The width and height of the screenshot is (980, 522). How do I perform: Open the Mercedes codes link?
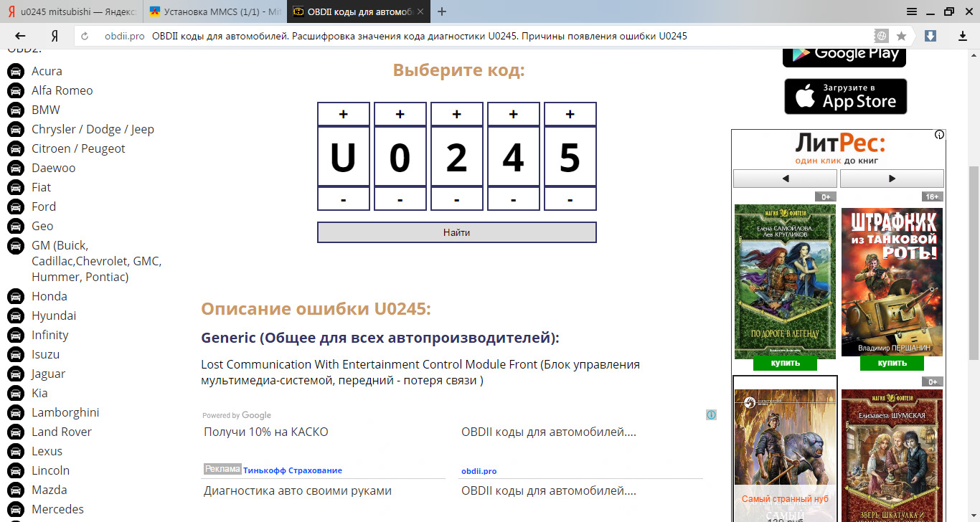tap(57, 509)
